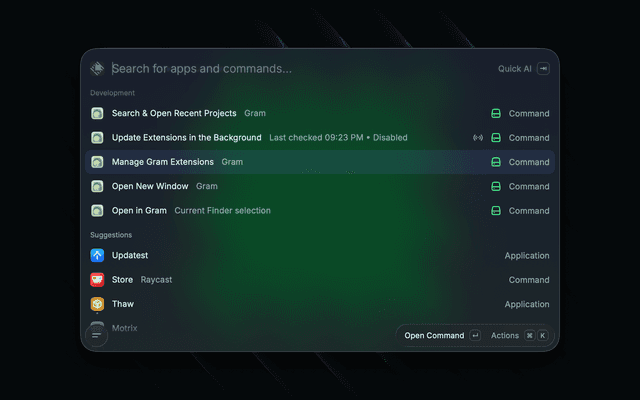Open Quick AI
This screenshot has width=640, height=400.
coord(514,69)
